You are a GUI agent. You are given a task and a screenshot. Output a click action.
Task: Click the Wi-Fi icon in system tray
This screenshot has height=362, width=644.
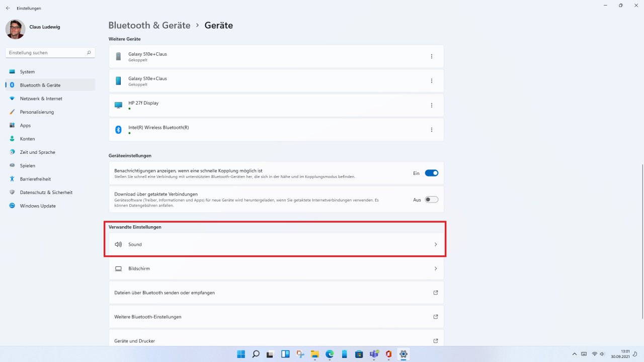pyautogui.click(x=595, y=354)
